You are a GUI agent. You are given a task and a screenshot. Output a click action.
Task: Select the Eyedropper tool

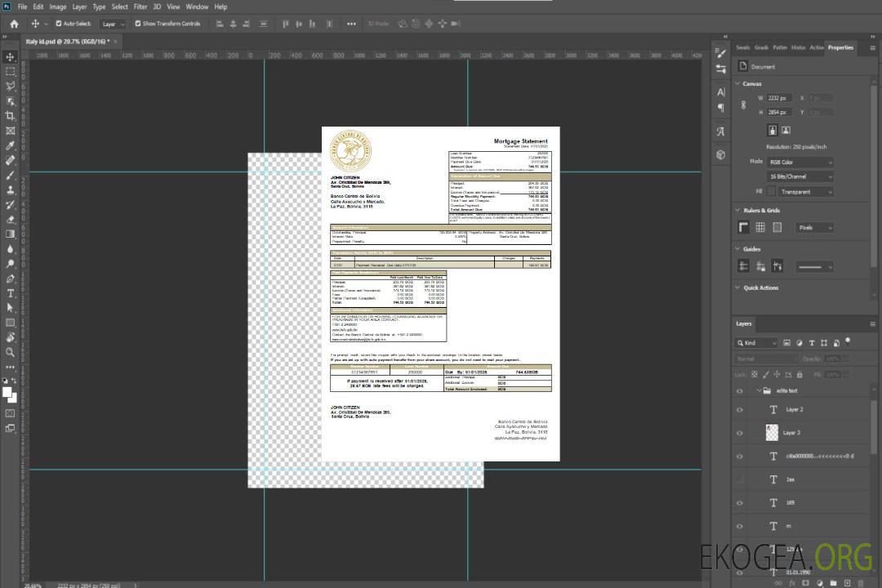point(11,145)
